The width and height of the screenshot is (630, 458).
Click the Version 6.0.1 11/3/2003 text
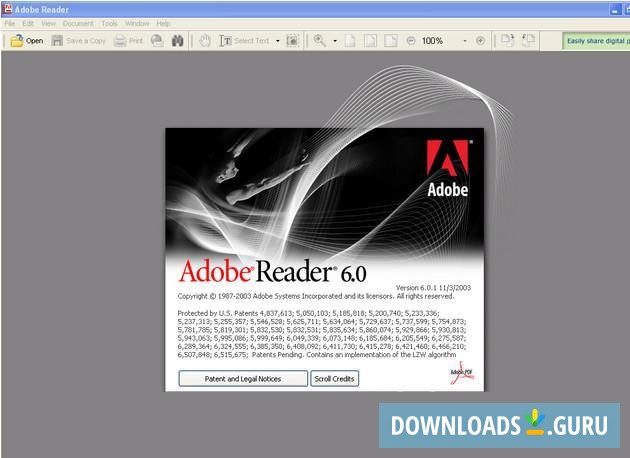point(433,288)
